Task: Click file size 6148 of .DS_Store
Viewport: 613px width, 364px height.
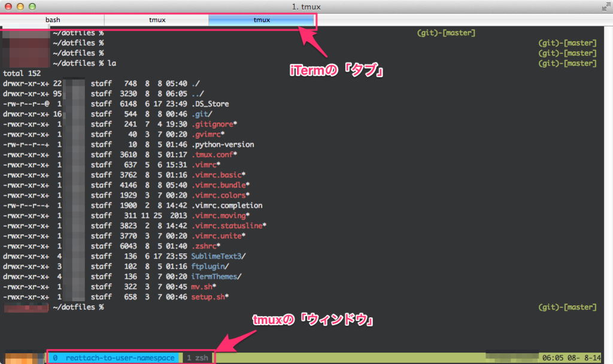Action: (128, 104)
